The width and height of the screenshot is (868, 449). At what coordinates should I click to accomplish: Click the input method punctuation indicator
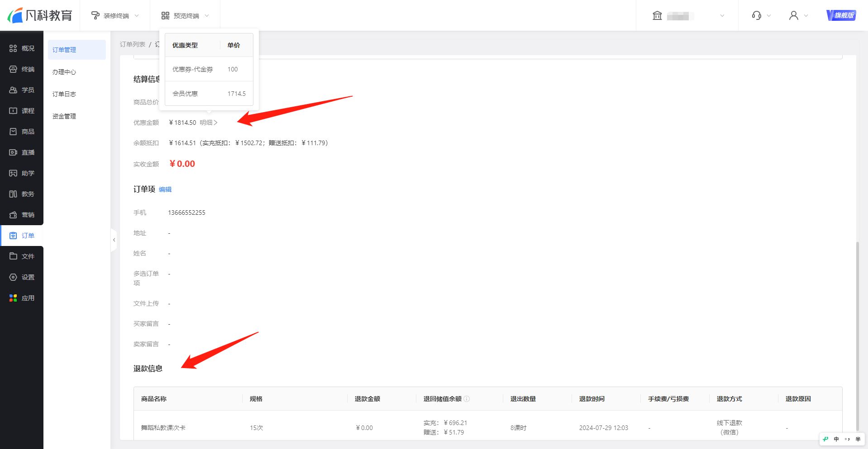pos(847,439)
